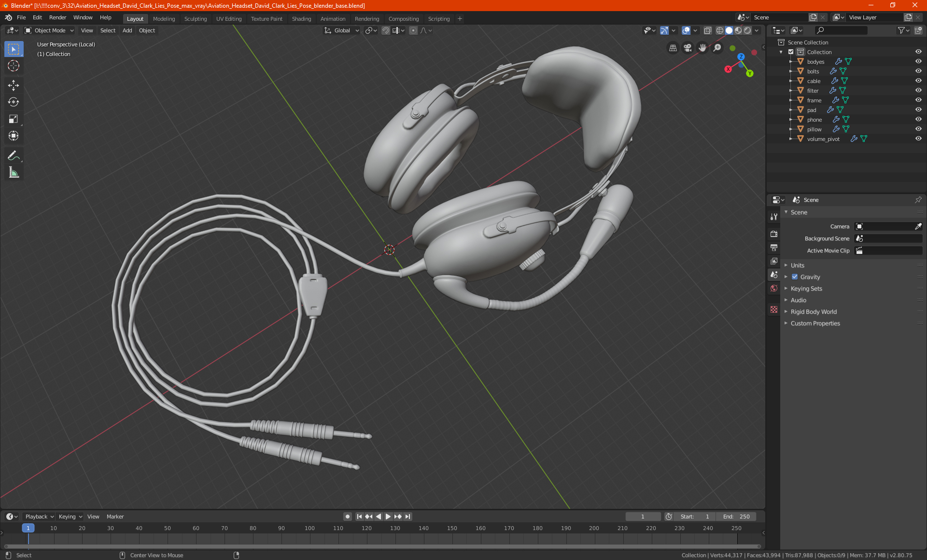Click the zoom view magnifier icon
Screen dimensions: 927x560
tap(717, 48)
